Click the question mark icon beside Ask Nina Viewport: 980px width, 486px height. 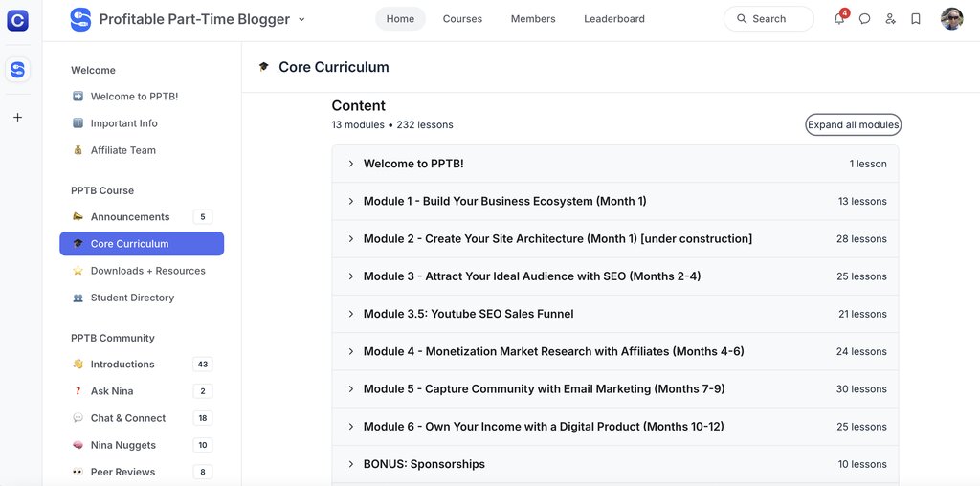[78, 391]
